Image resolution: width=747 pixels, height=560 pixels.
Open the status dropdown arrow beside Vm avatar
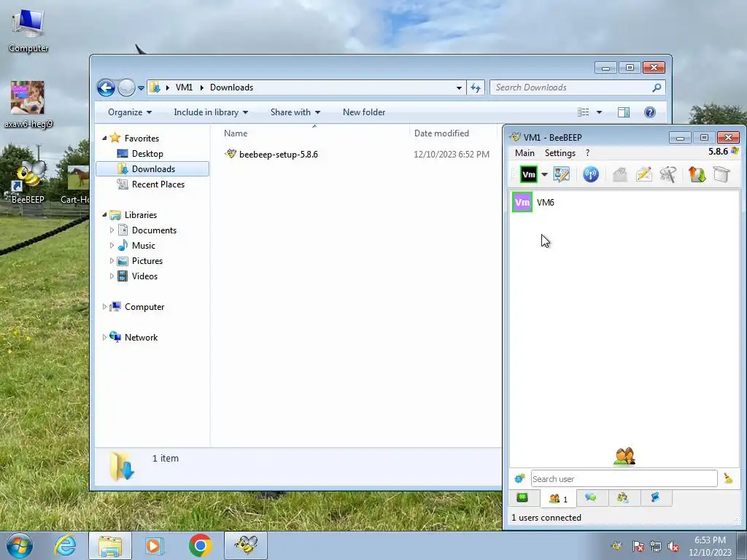[x=544, y=174]
